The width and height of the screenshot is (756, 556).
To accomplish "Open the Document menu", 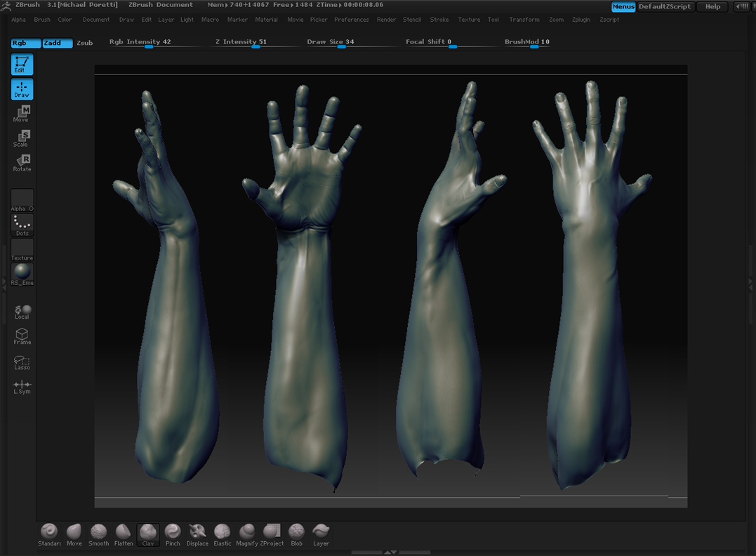I will tap(96, 20).
